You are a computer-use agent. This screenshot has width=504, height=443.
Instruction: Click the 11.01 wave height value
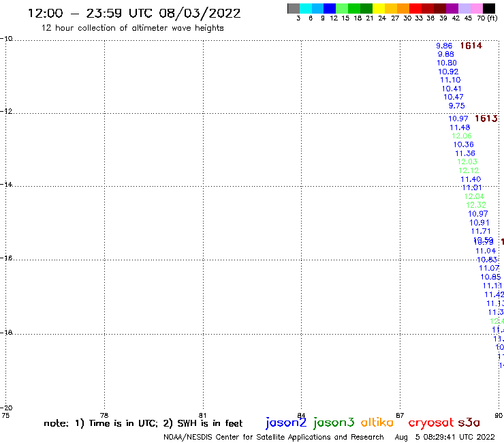coord(472,188)
